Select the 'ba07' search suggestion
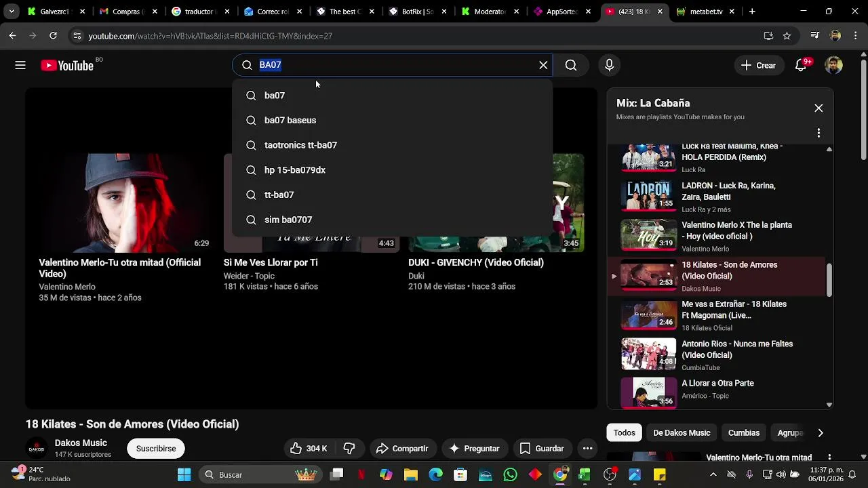 coord(392,96)
